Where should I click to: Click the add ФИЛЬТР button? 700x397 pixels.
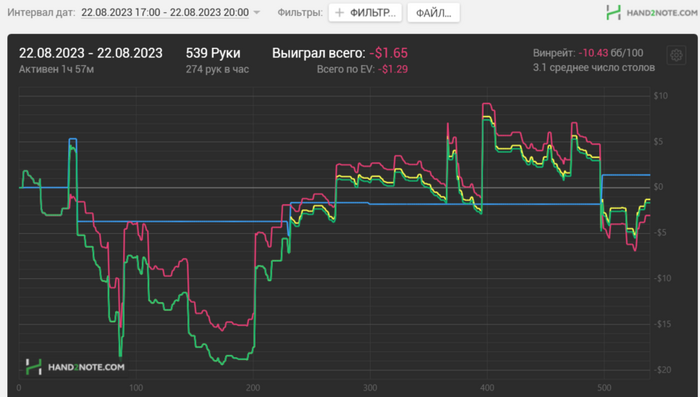pos(365,13)
